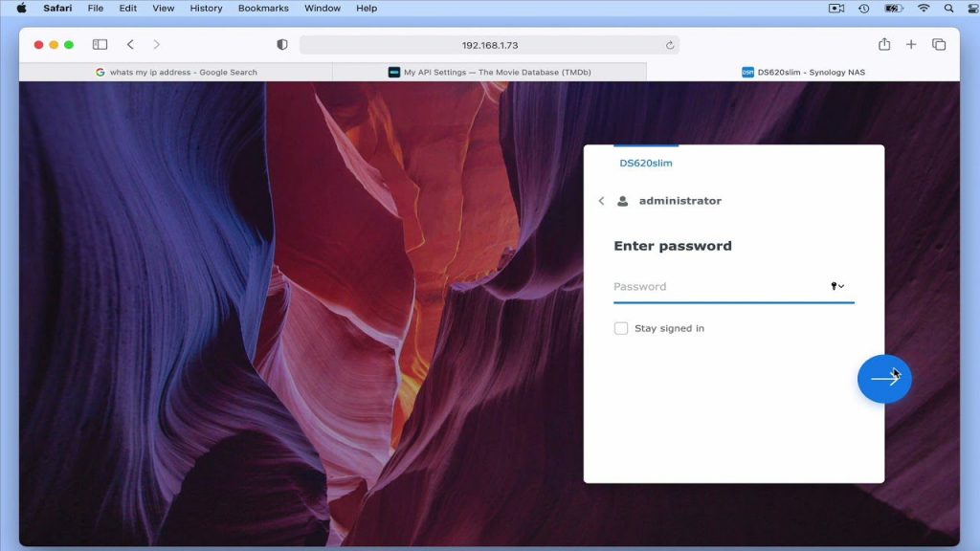Click the new tab plus icon
This screenshot has height=551, width=980.
tap(911, 44)
